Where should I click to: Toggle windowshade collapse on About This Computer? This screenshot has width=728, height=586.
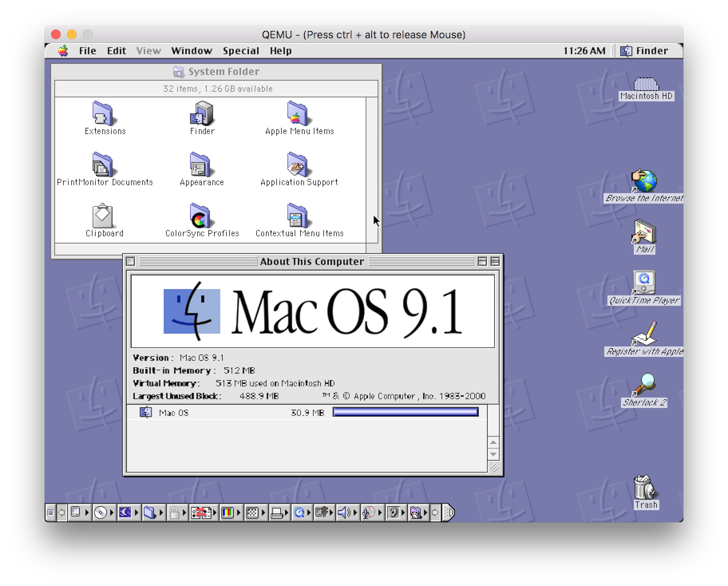coord(495,261)
